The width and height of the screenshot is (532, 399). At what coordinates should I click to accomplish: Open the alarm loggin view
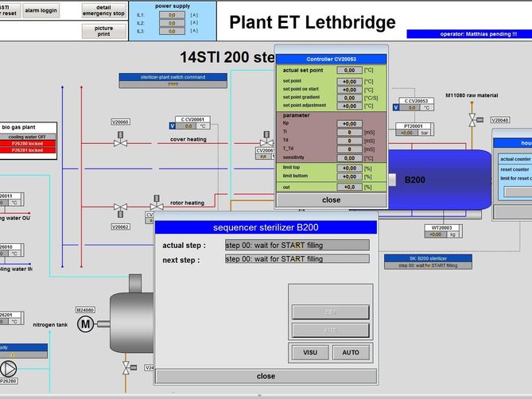point(41,11)
